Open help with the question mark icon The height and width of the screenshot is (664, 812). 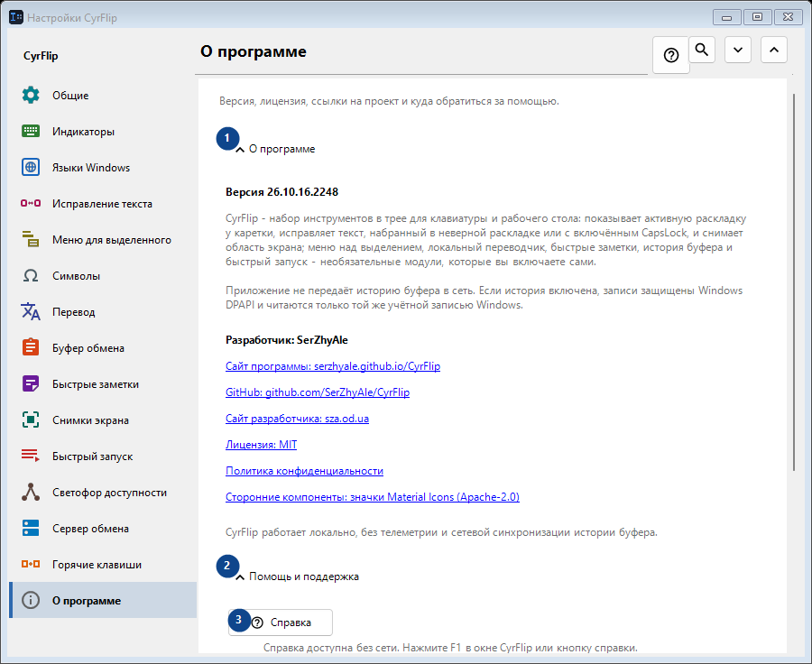tap(671, 55)
